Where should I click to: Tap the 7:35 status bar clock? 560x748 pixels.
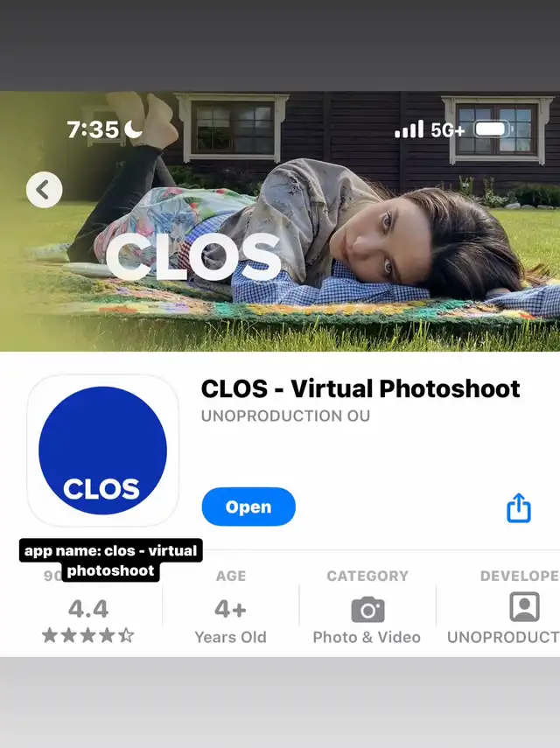[93, 129]
